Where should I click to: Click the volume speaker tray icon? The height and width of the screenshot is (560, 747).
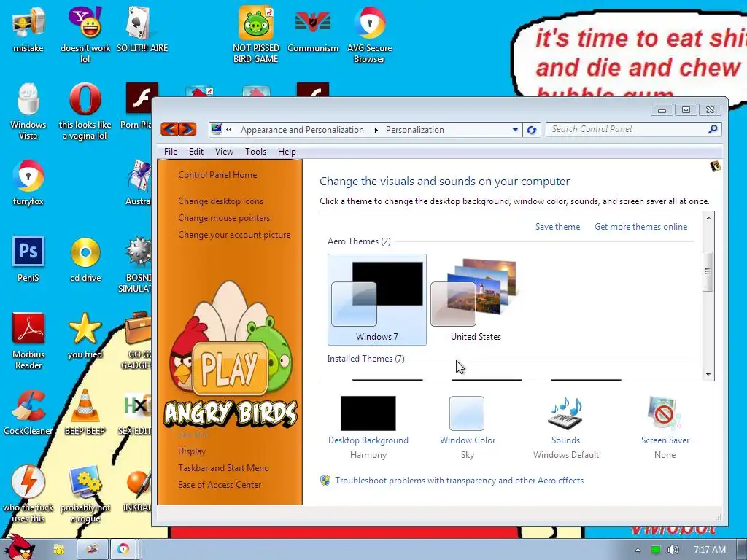pos(673,550)
